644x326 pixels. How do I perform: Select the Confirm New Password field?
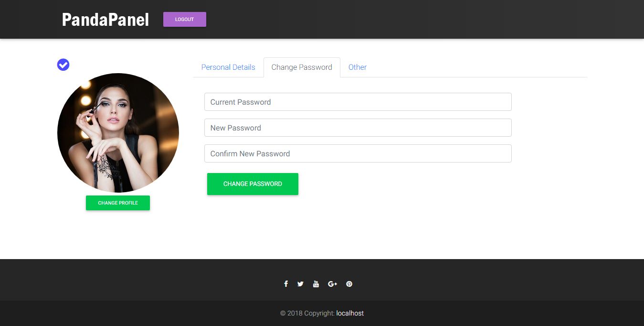click(x=358, y=153)
